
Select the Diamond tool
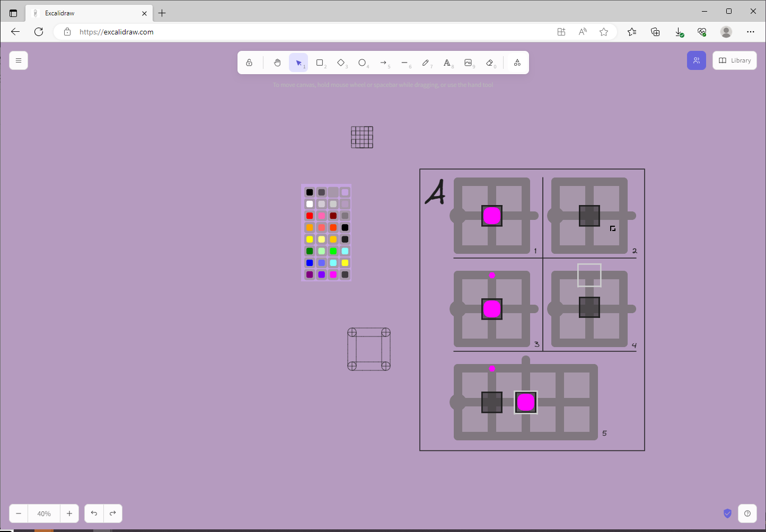tap(341, 62)
